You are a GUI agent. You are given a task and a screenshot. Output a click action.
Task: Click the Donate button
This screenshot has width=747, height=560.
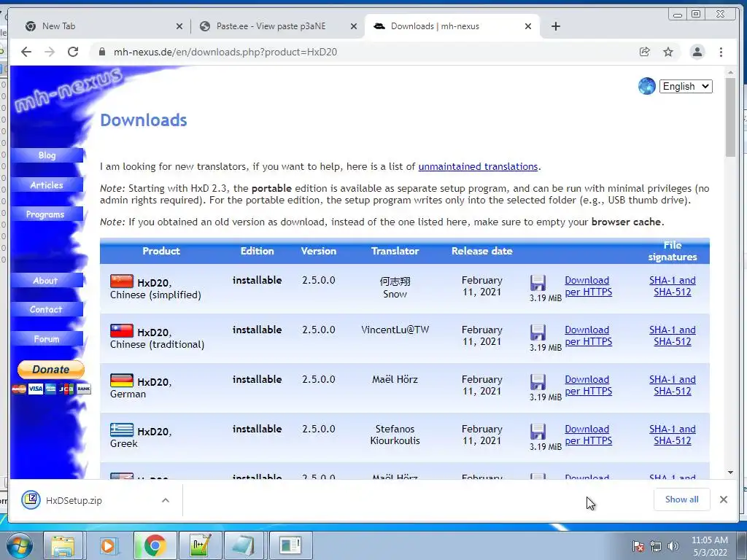51,369
